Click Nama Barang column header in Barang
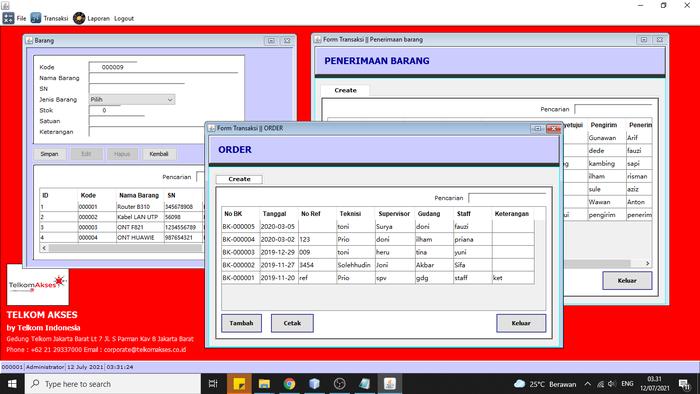This screenshot has width=700, height=394. [139, 195]
